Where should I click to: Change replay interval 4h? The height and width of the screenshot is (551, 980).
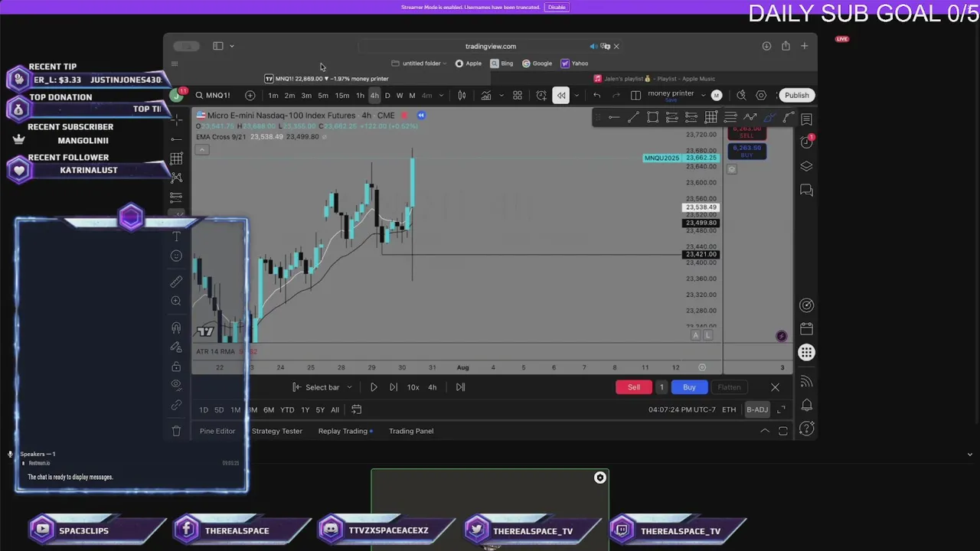click(432, 387)
